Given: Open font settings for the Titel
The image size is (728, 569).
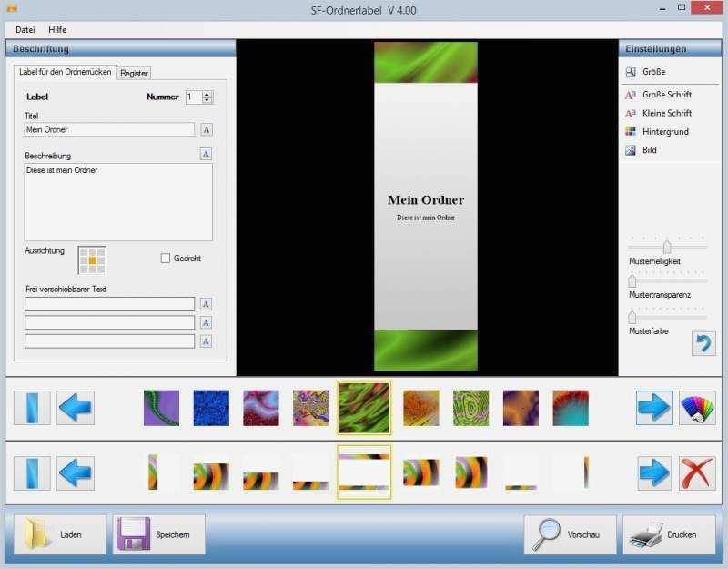Looking at the screenshot, I should click(x=207, y=129).
